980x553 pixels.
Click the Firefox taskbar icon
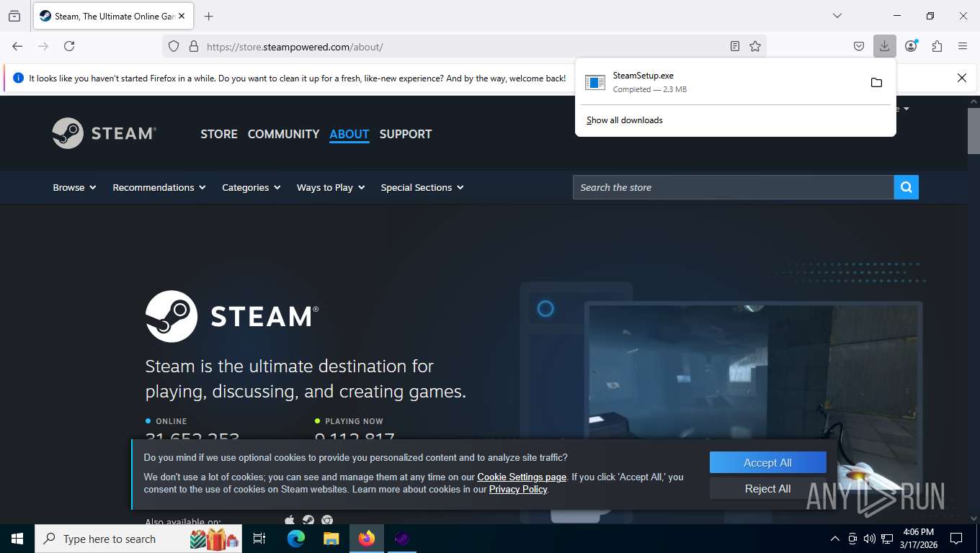[x=367, y=539]
